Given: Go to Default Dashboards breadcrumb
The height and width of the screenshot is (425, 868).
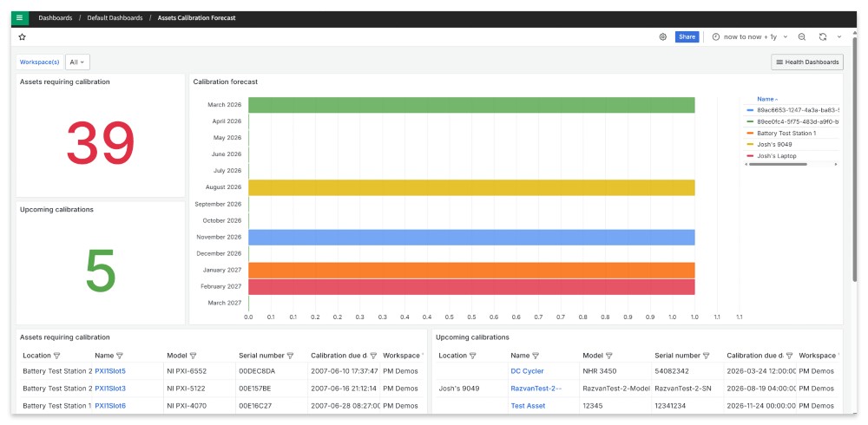Looking at the screenshot, I should [115, 17].
